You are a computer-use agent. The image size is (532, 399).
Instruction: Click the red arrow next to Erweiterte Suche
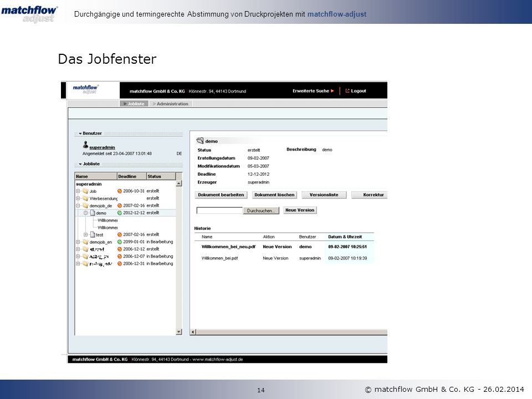[x=332, y=91]
